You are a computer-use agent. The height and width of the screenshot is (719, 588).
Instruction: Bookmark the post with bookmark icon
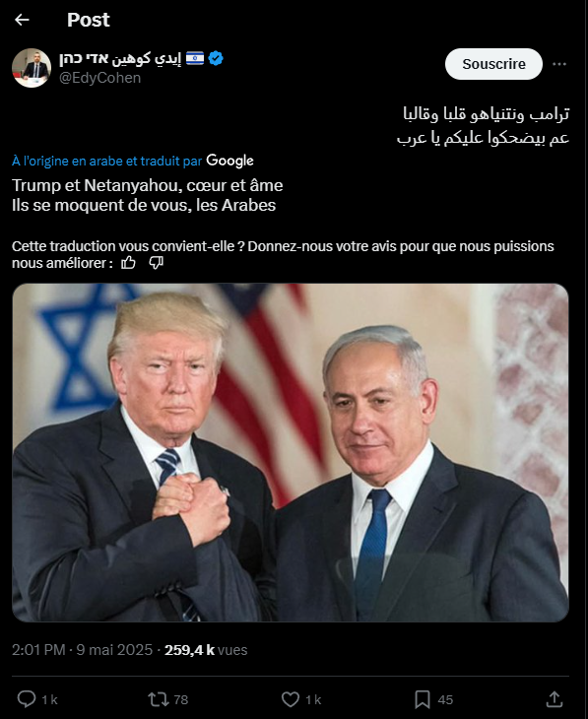[x=422, y=699]
